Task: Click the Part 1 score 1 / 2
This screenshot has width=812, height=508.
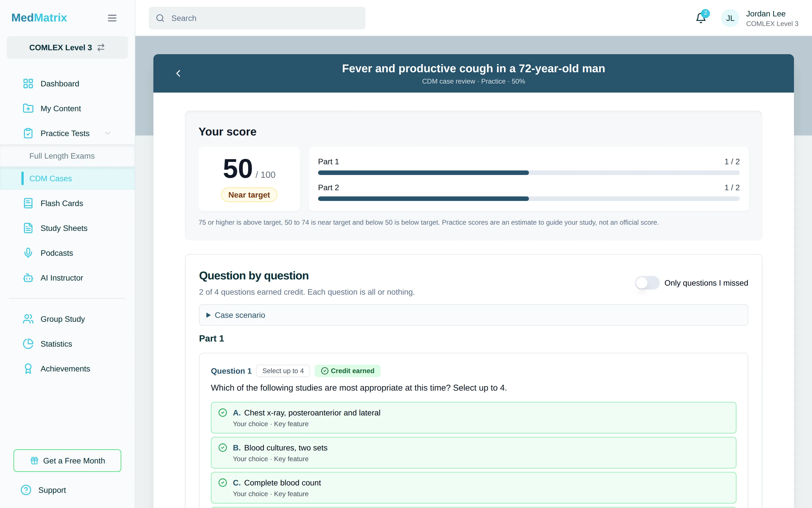Action: (732, 162)
